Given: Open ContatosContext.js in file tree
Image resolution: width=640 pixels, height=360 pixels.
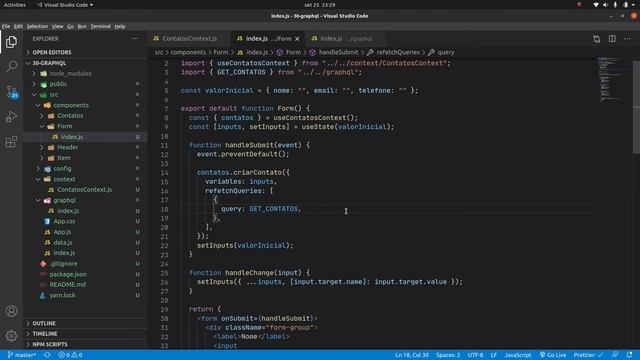Looking at the screenshot, I should point(85,190).
